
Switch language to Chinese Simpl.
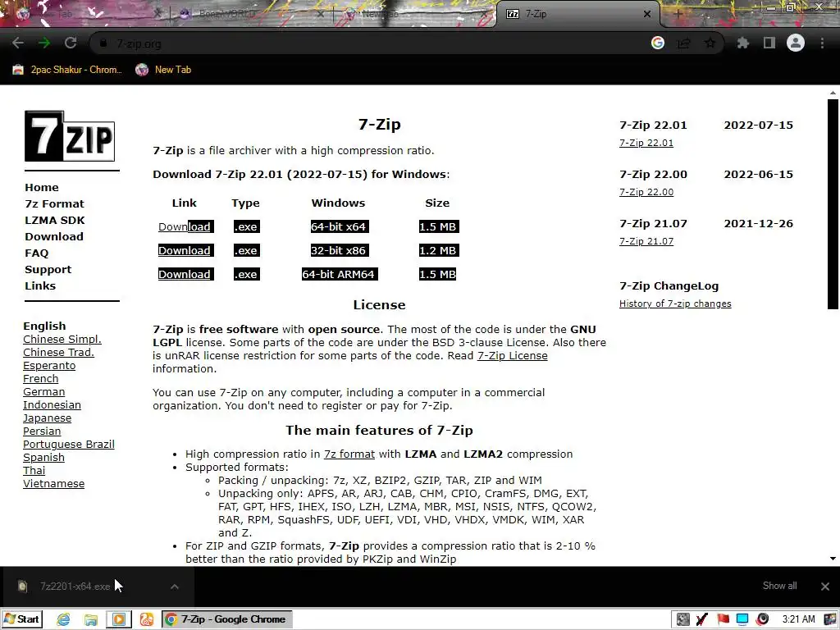(62, 339)
